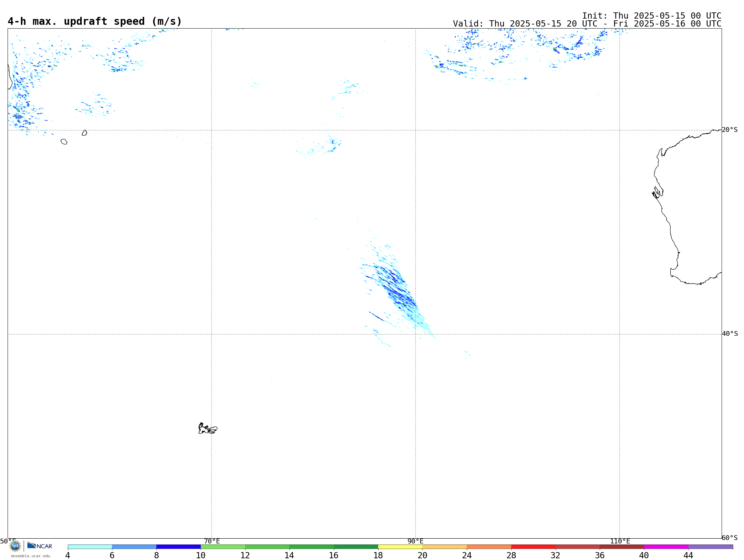Click the Valid time range text line

587,24
